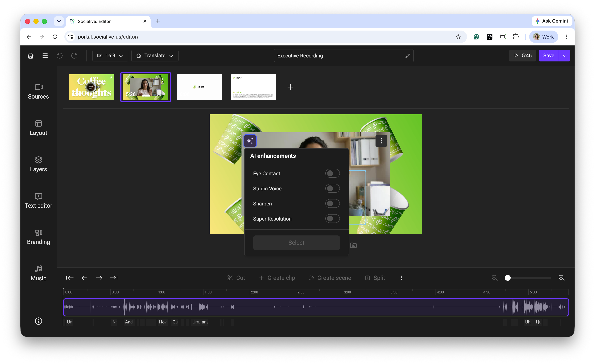
Task: Open the Music panel
Action: (x=38, y=273)
